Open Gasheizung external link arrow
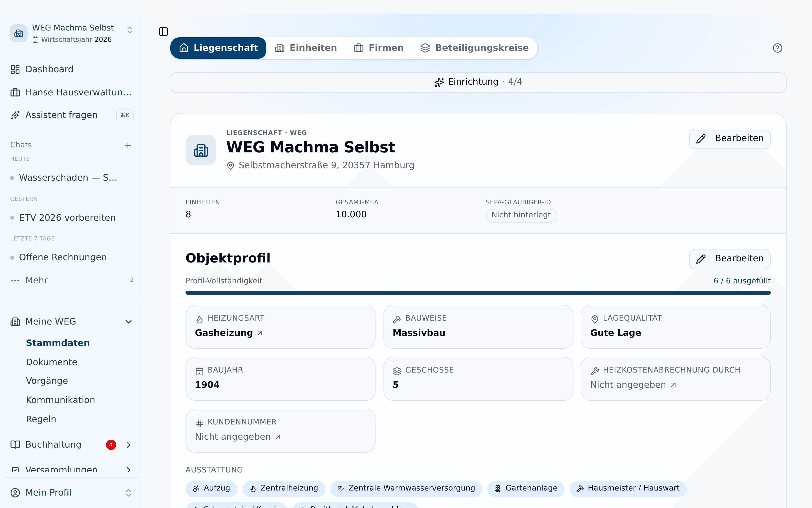 pyautogui.click(x=260, y=333)
